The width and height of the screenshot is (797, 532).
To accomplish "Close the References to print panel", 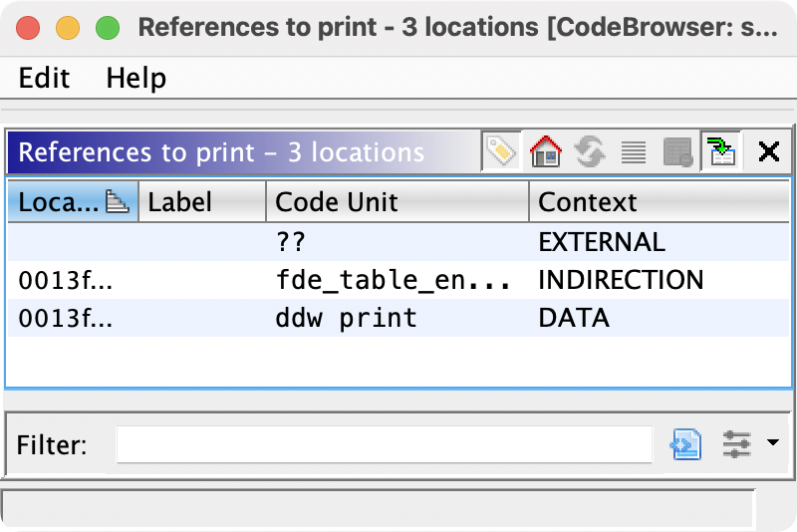I will (768, 151).
